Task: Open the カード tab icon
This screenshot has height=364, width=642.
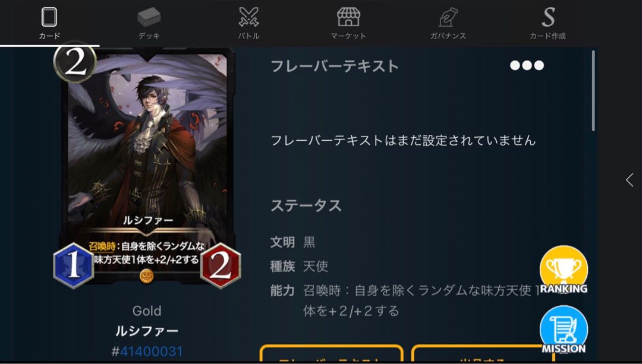Action: pyautogui.click(x=49, y=18)
